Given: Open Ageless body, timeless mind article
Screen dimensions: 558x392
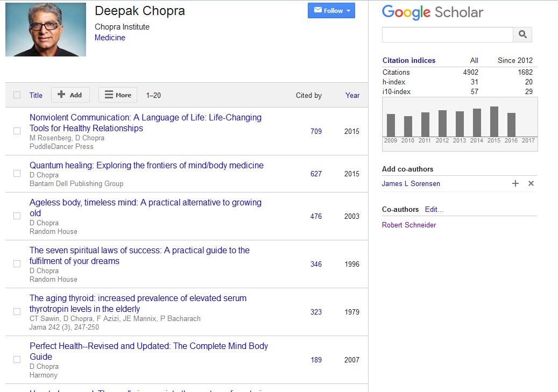Looking at the screenshot, I should point(145,208).
